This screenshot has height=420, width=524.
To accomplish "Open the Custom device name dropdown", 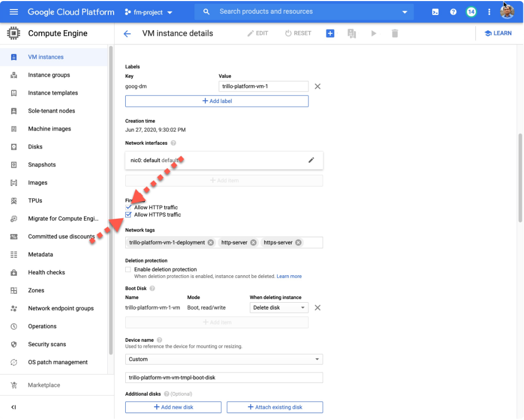I will click(x=224, y=359).
